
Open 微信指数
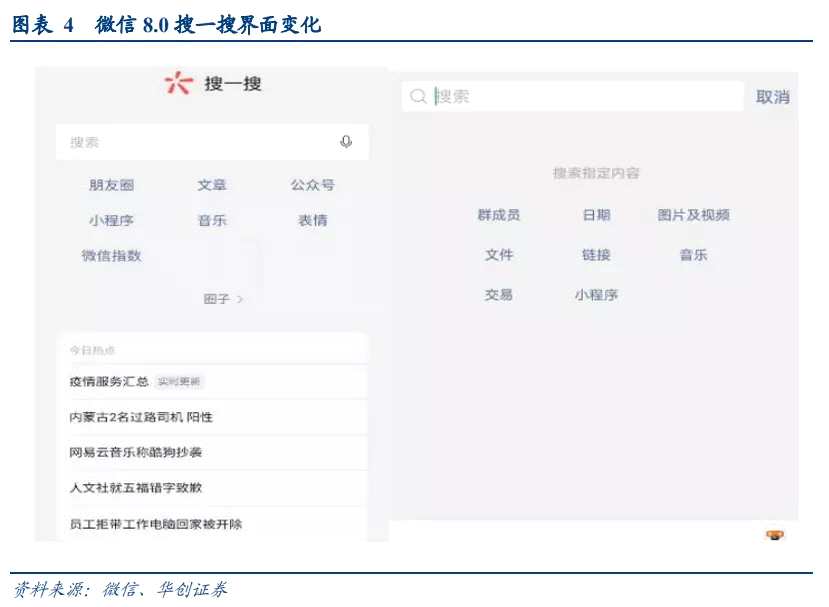[112, 256]
